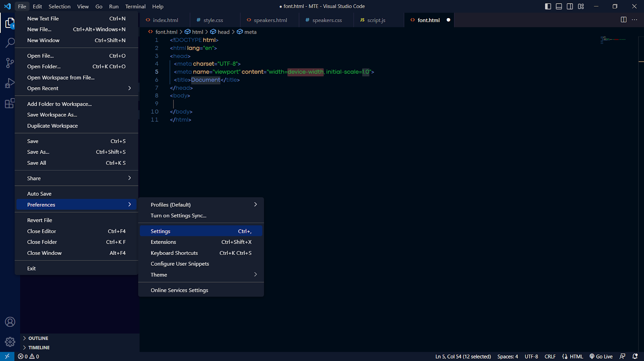Choose Open Folder... from File menu
This screenshot has height=361, width=644.
[77, 66]
